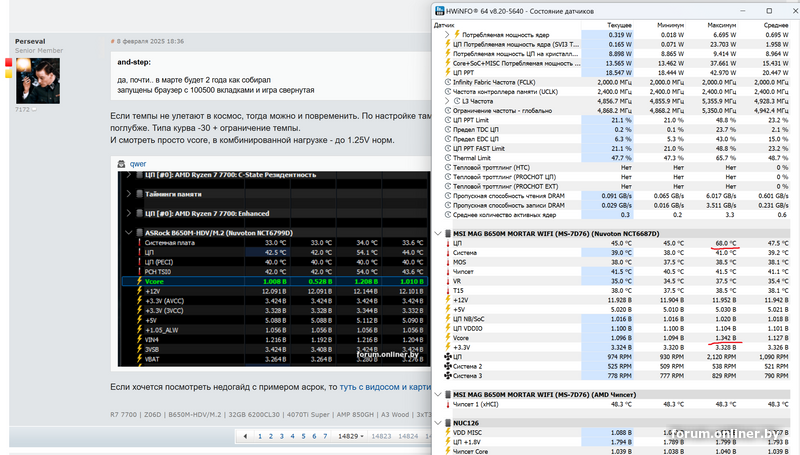The width and height of the screenshot is (800, 455).
Task: Collapse the NUC126 sensor group
Action: 438,423
